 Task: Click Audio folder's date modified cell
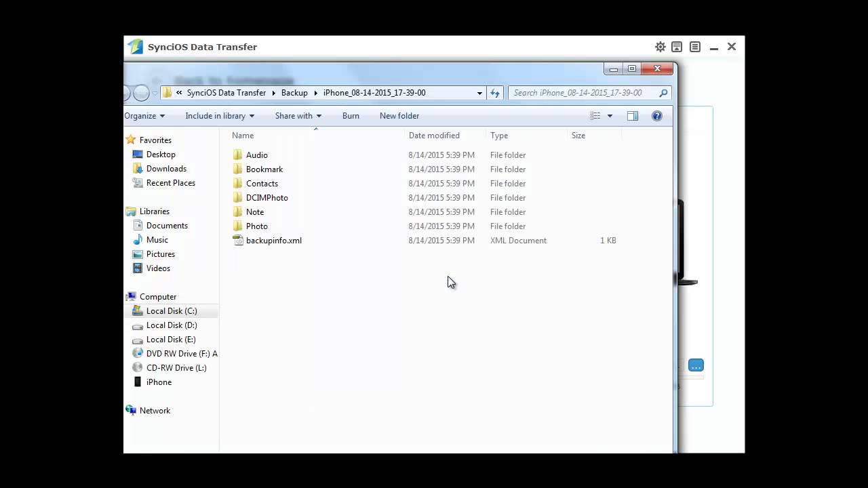pos(441,155)
